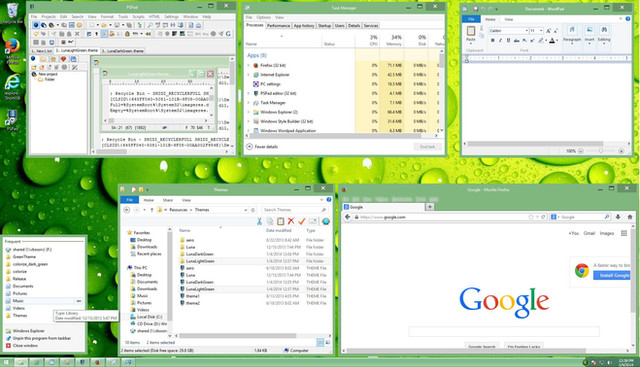Viewport: 640px width, 367px height.
Task: Click the help icon in Themes explorer
Action: (x=329, y=200)
